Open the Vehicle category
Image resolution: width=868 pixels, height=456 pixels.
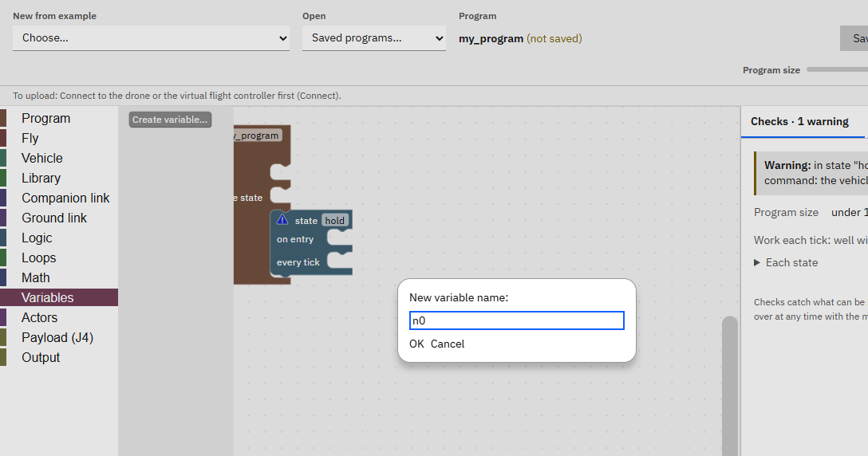(x=59, y=159)
